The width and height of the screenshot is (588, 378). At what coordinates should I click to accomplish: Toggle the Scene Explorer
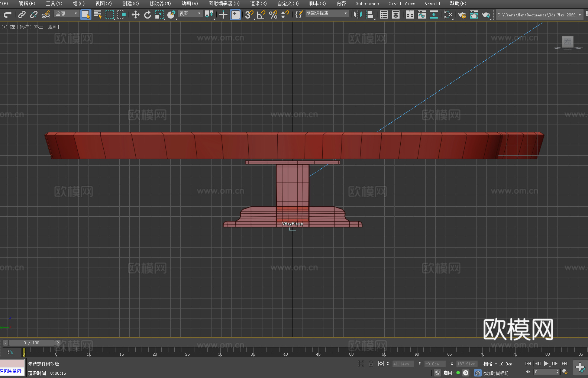(384, 14)
